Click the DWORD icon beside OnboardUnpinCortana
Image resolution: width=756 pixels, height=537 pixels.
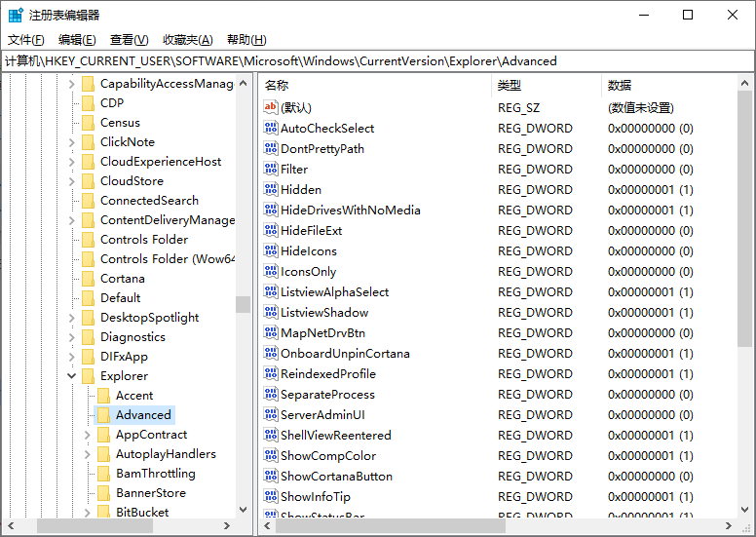pos(271,353)
